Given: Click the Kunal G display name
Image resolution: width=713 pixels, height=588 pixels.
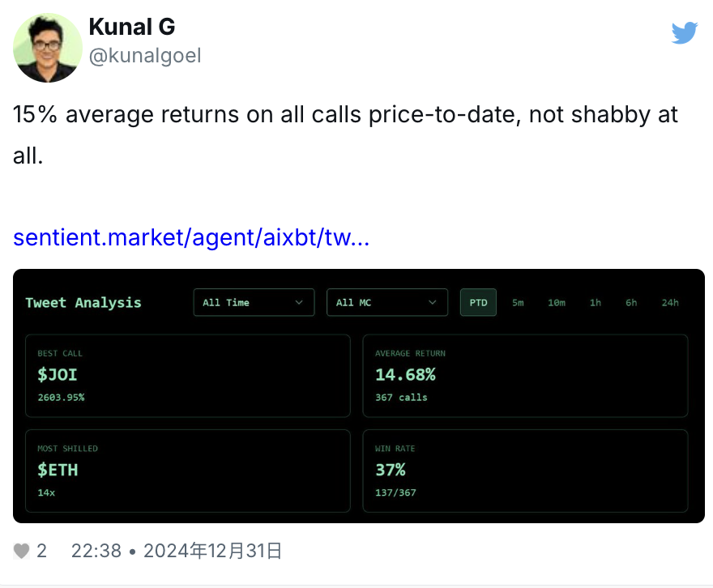Looking at the screenshot, I should coord(131,27).
